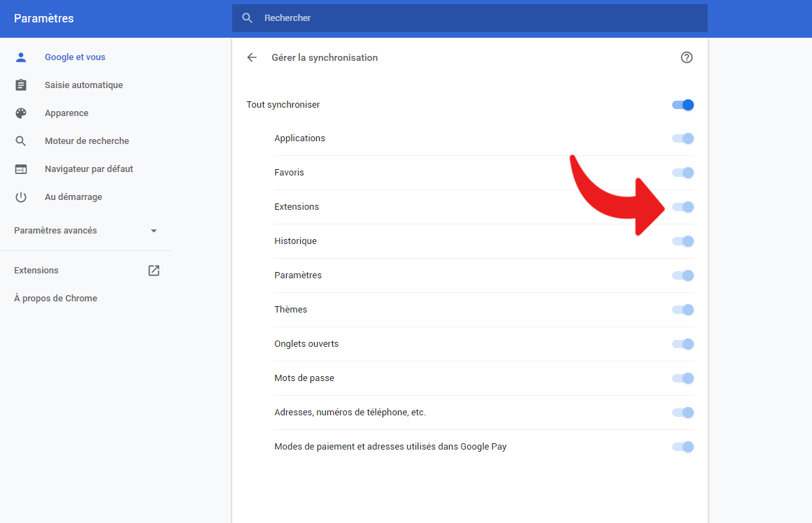Viewport: 812px width, 523px height.
Task: Click the Gérer la synchronisation heading
Action: click(x=325, y=57)
